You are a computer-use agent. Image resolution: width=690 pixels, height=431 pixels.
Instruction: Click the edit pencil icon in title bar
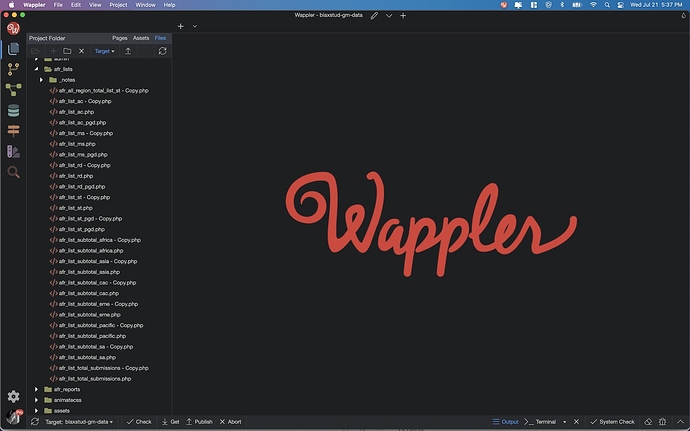[374, 16]
